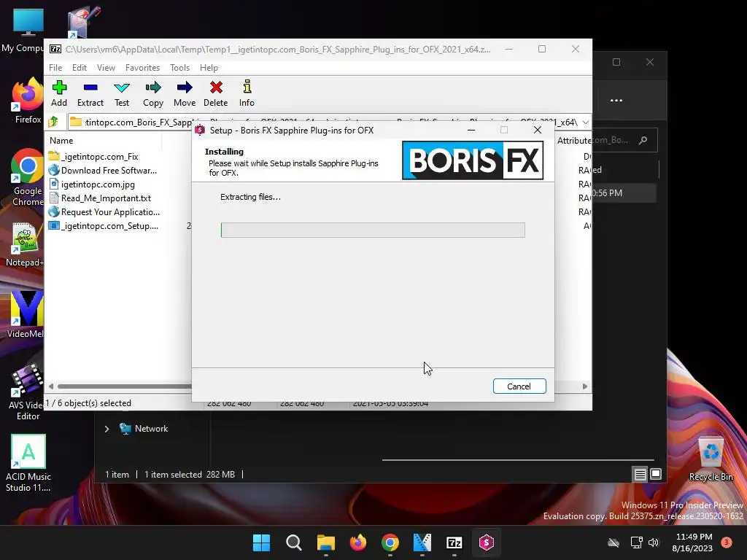Click the File Explorer search icon

click(643, 140)
